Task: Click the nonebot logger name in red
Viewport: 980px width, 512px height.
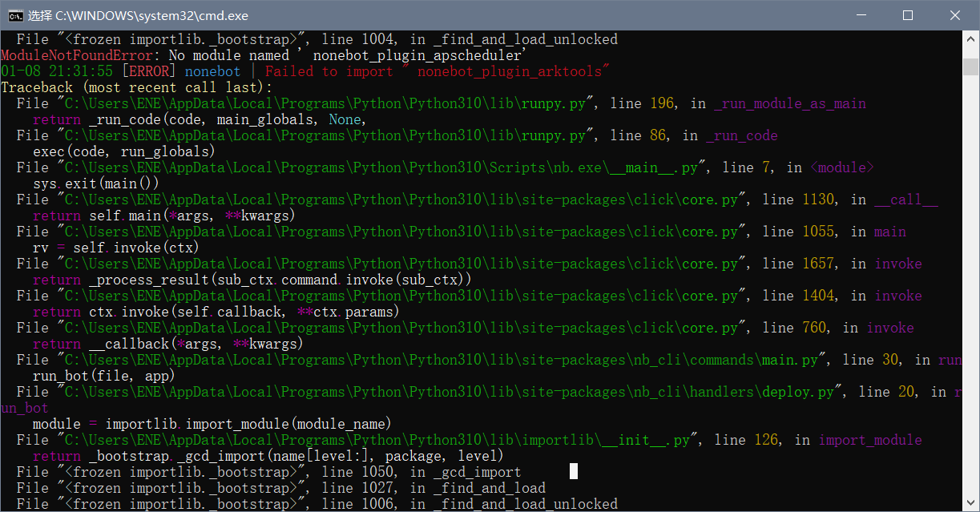Action: tap(212, 71)
